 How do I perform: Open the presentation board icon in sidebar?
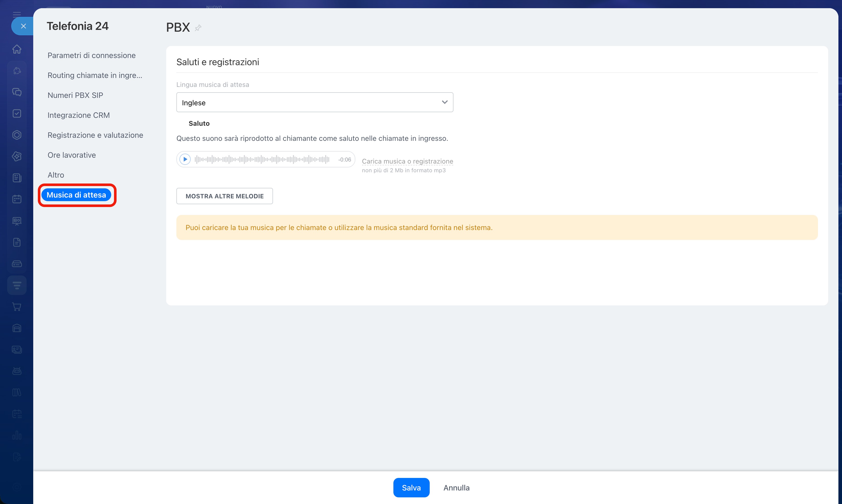pos(17,221)
